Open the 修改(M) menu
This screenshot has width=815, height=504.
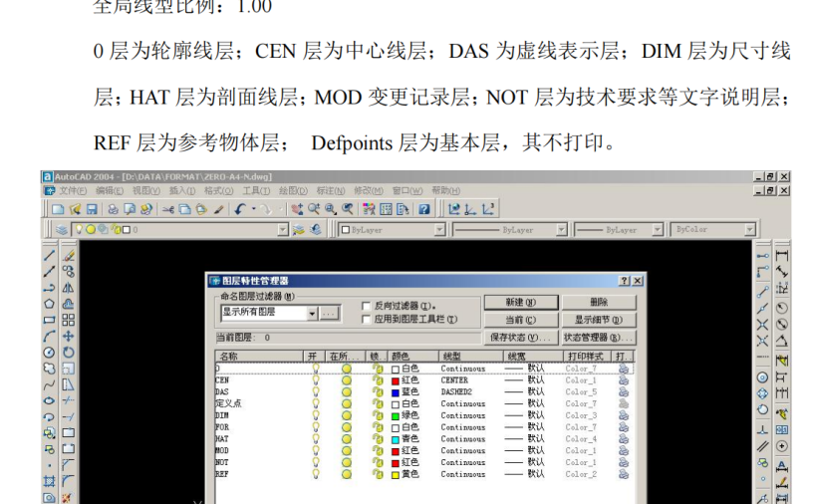(x=369, y=190)
